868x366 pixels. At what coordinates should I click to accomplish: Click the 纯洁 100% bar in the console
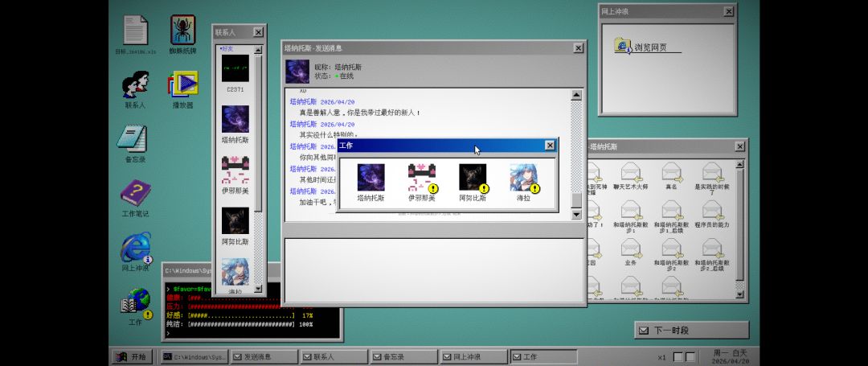click(240, 324)
